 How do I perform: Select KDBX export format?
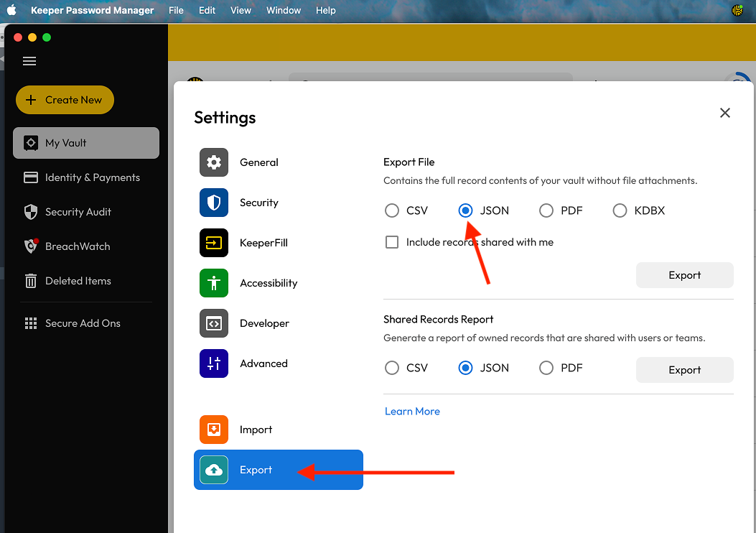click(x=620, y=210)
